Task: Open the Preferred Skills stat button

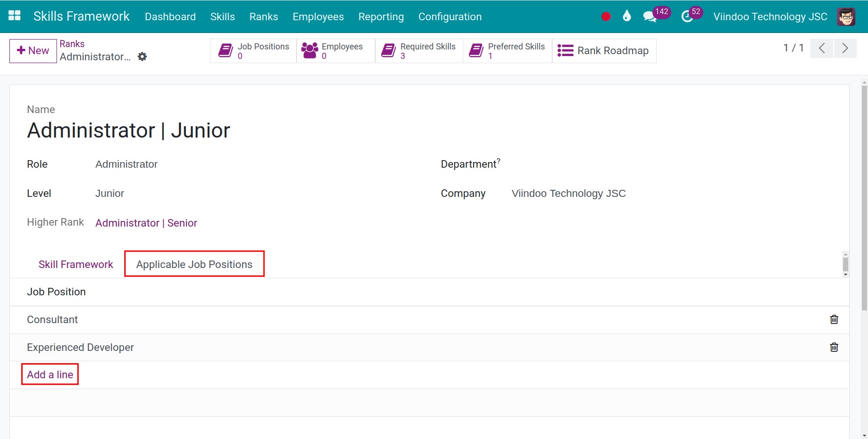Action: 507,50
